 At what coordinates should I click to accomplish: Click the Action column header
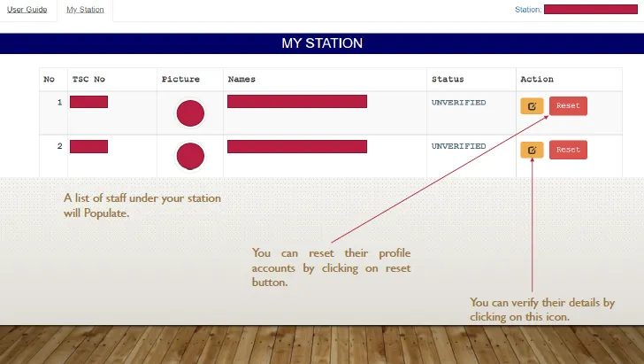[537, 80]
